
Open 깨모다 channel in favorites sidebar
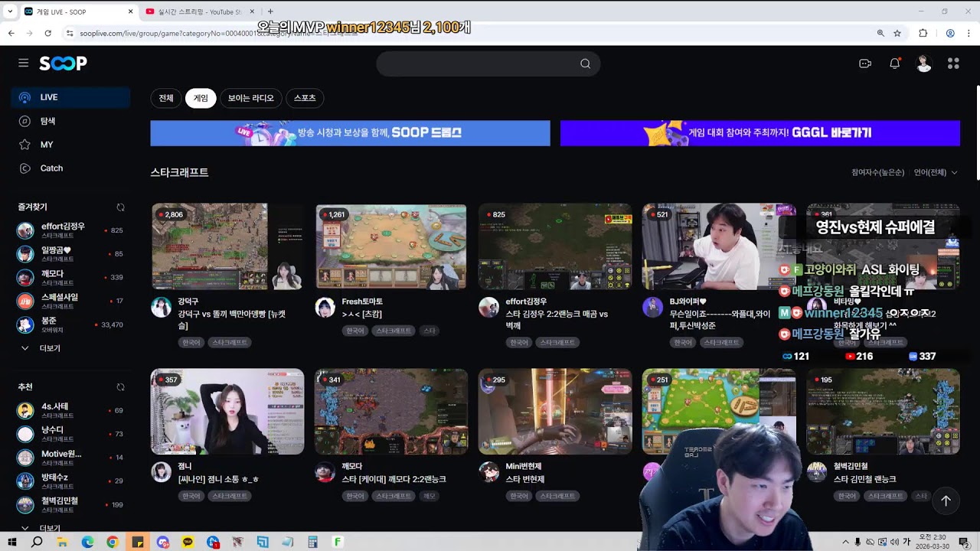coord(70,277)
